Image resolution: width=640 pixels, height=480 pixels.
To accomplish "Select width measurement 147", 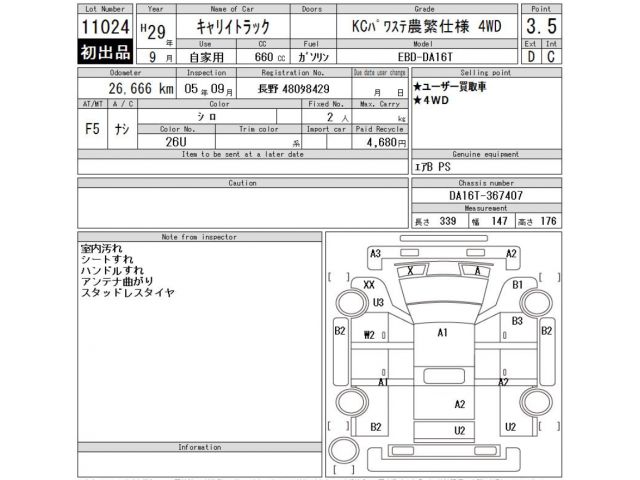I will (499, 221).
